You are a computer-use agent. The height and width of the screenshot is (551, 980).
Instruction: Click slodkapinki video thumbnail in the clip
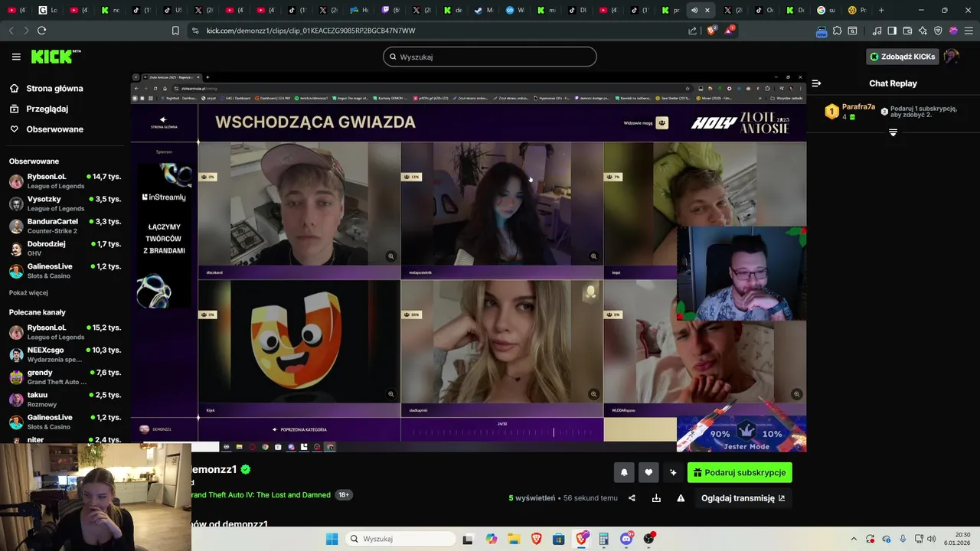[501, 341]
